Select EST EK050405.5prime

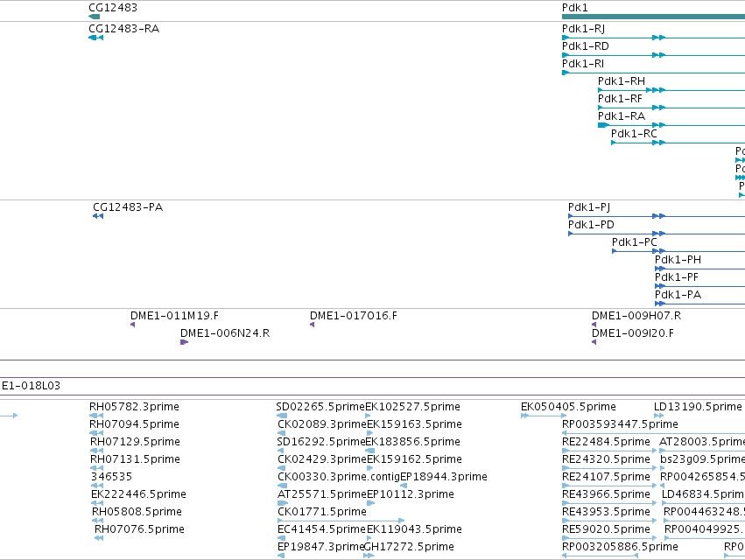click(x=568, y=407)
